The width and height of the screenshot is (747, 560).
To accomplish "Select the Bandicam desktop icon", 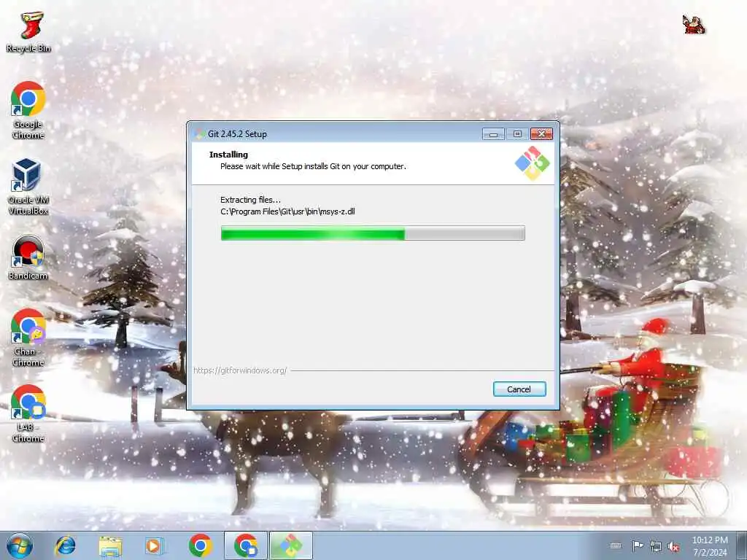I will (28, 257).
